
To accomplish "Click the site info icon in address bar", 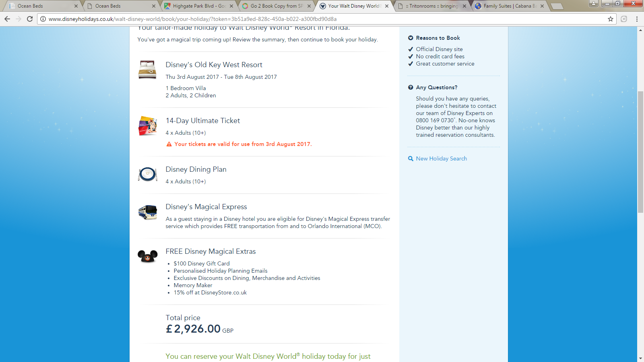I will point(43,19).
